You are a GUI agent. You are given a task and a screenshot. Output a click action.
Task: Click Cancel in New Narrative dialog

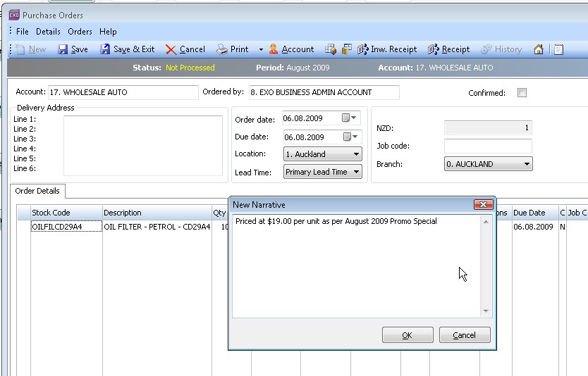[465, 334]
